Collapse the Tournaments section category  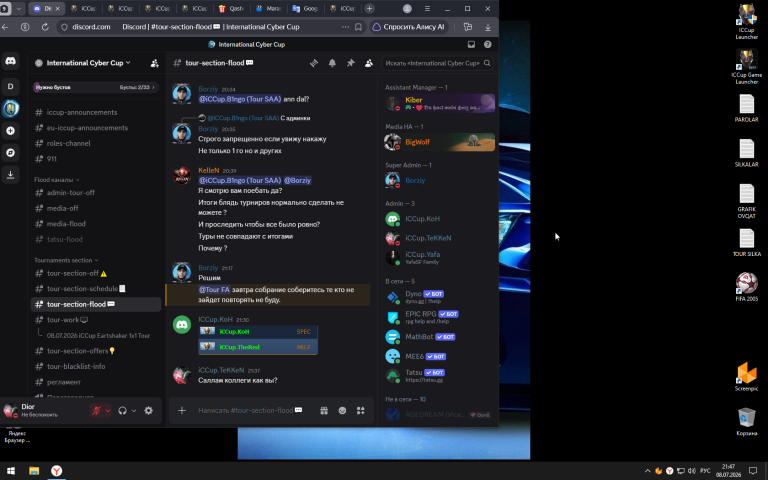[66, 260]
